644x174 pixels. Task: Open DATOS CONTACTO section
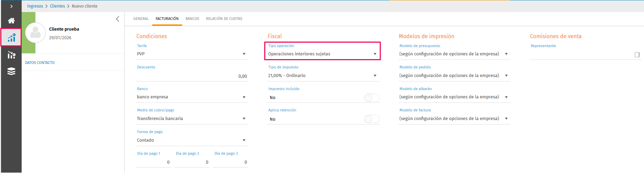[x=40, y=63]
